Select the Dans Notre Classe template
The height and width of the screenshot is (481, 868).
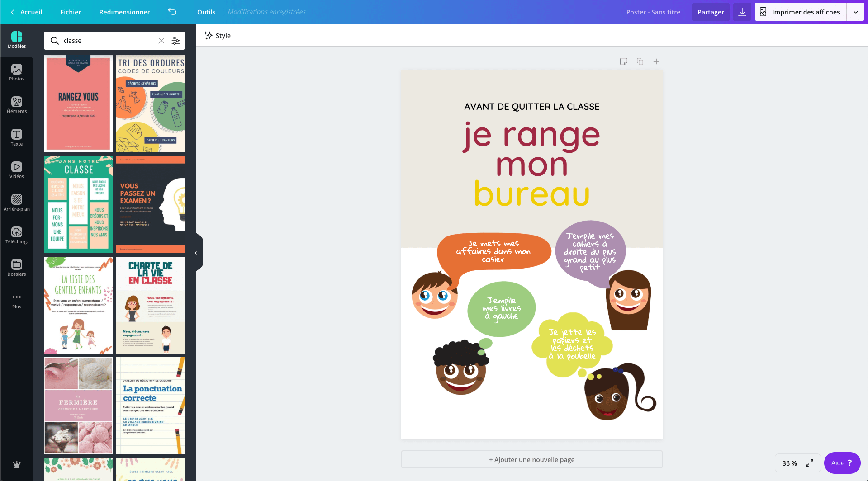tap(78, 205)
